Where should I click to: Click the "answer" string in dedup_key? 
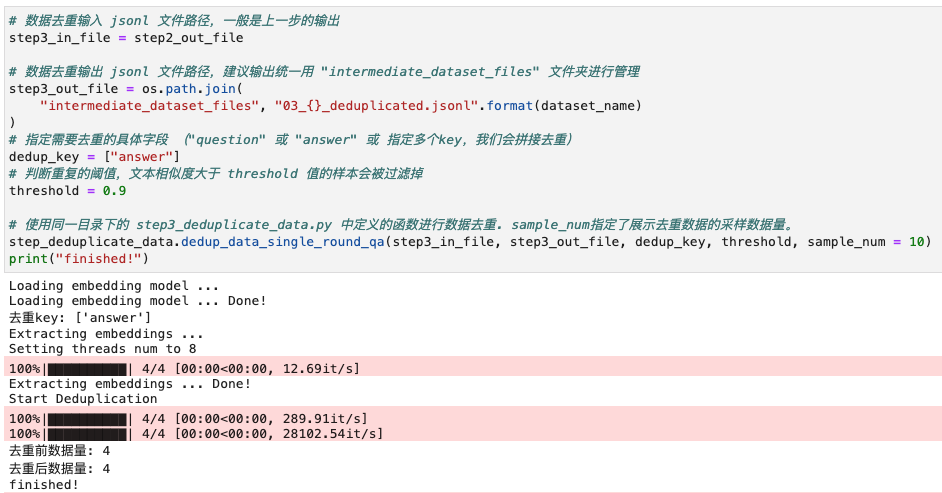point(142,157)
